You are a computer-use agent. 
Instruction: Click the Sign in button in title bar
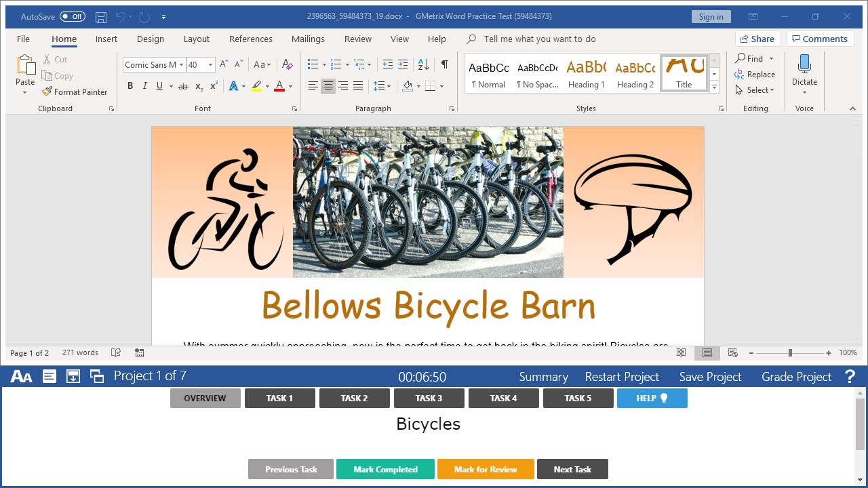pos(711,17)
